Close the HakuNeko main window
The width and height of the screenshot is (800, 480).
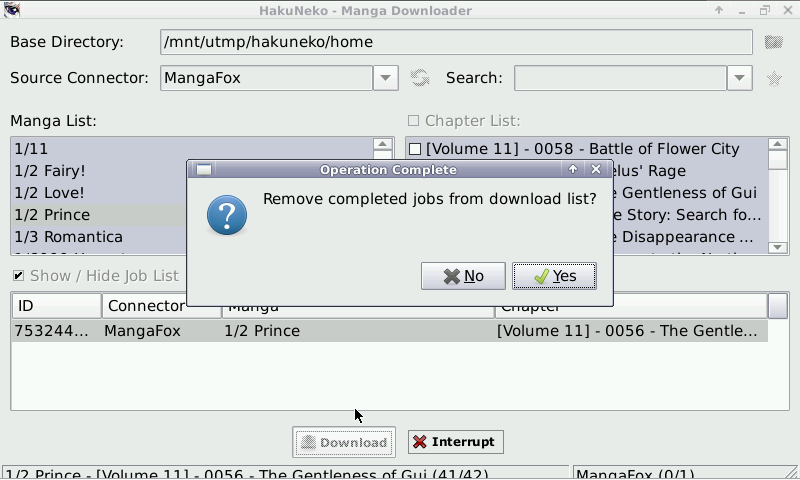[788, 10]
